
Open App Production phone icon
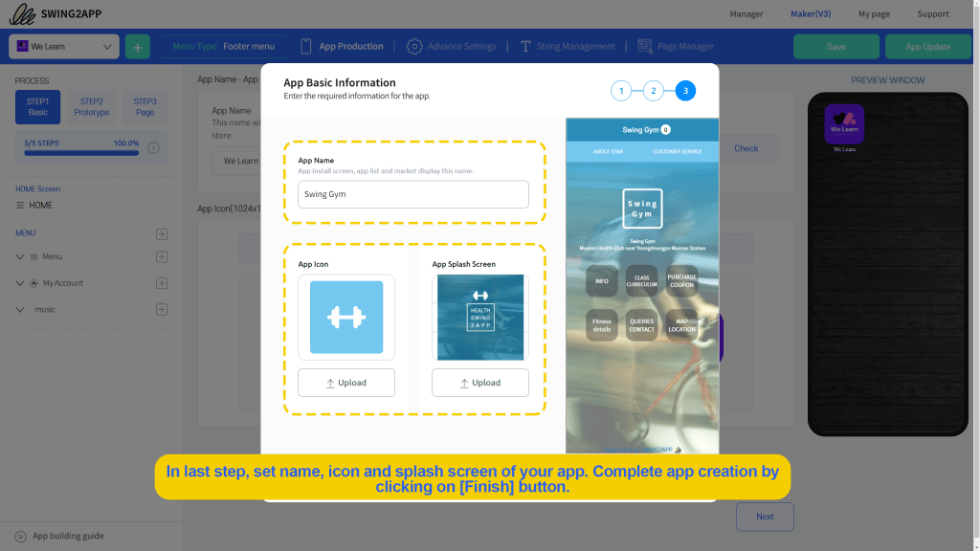click(x=305, y=46)
